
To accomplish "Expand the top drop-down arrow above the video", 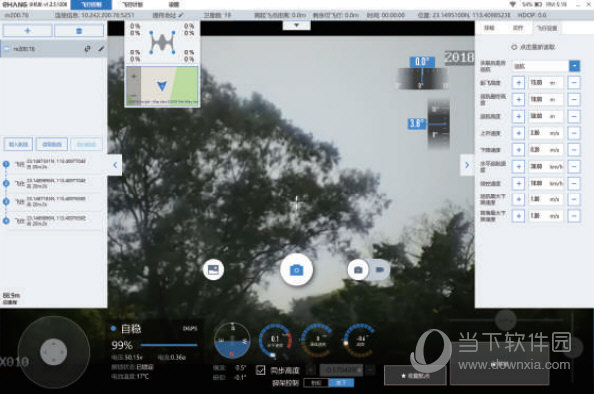I will pos(296,25).
